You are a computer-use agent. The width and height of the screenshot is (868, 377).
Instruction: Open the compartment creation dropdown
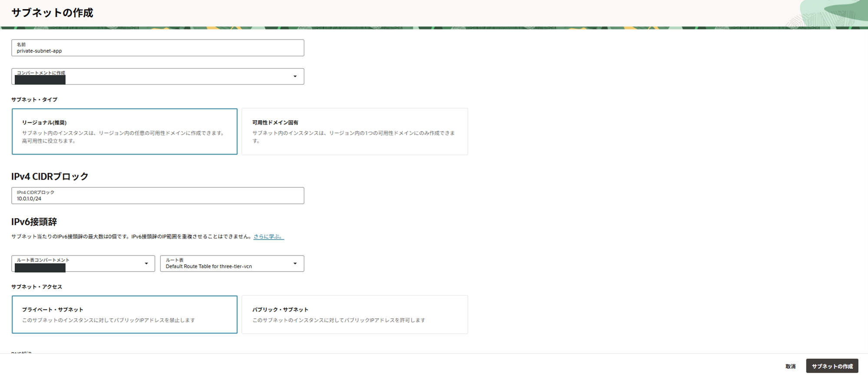click(158, 76)
